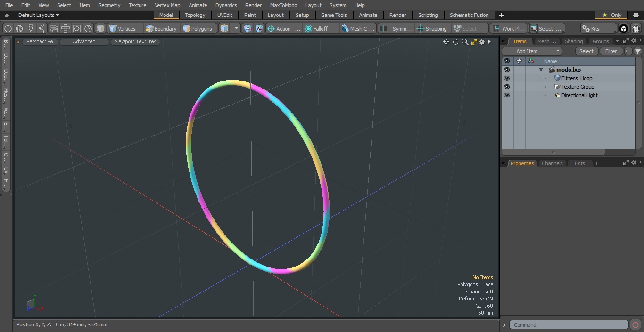The image size is (644, 332).
Task: Toggle the Only star button
Action: point(611,15)
